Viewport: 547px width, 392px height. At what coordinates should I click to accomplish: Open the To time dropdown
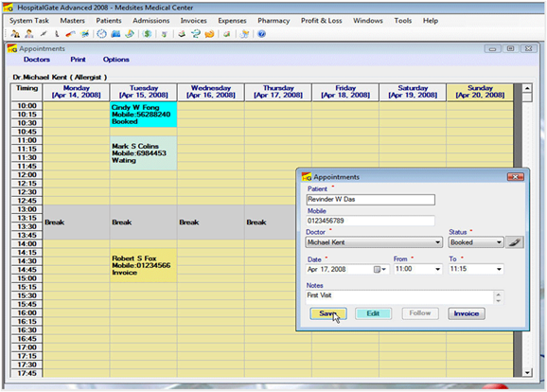click(x=499, y=269)
